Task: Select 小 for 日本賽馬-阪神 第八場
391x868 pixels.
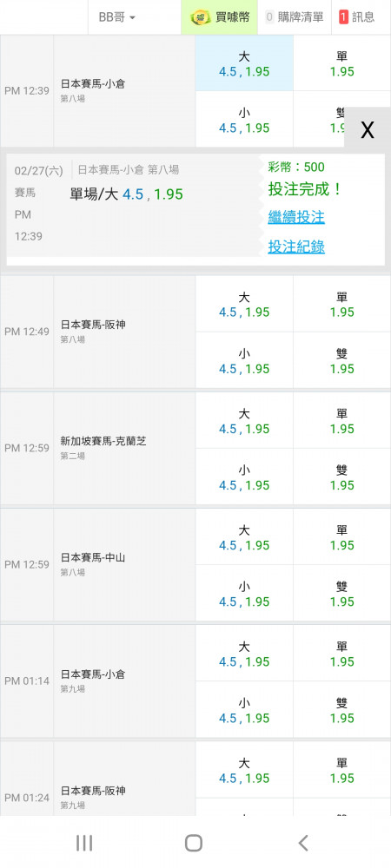Action: [244, 360]
